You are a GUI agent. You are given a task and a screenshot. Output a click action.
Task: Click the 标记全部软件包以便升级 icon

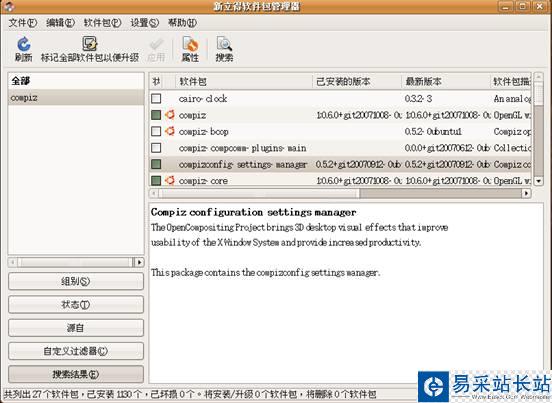click(x=90, y=44)
